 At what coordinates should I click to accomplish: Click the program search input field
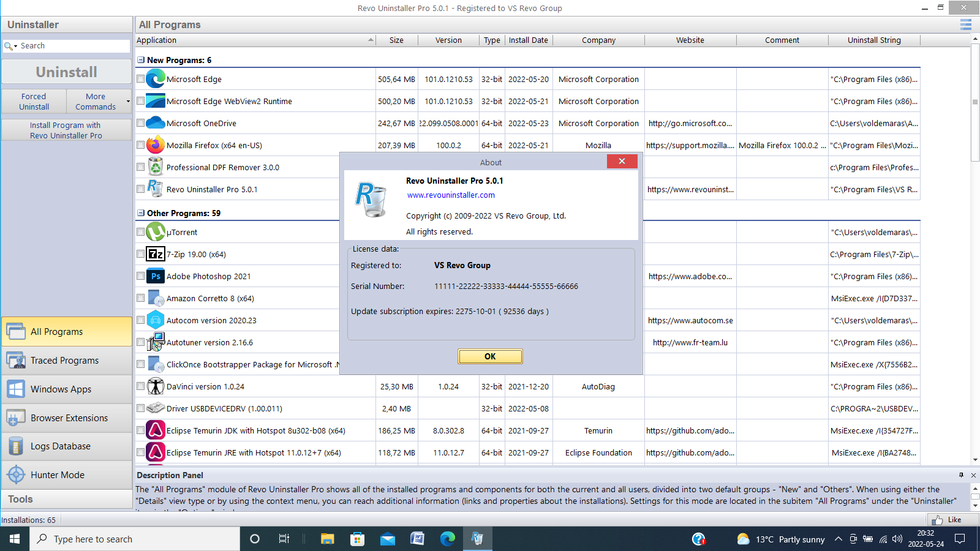[73, 46]
